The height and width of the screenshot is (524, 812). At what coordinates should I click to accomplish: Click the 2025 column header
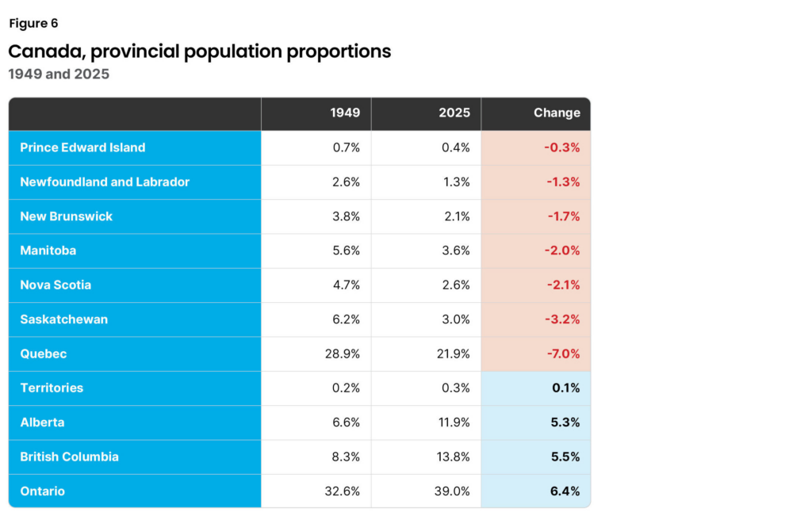[x=454, y=113]
